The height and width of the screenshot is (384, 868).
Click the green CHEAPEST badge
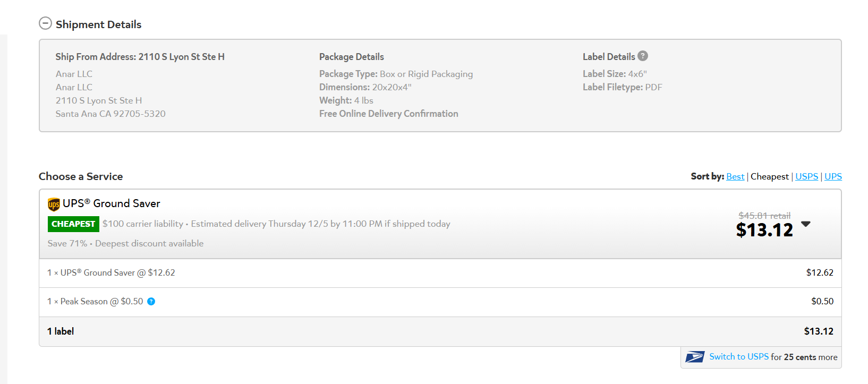pos(73,224)
